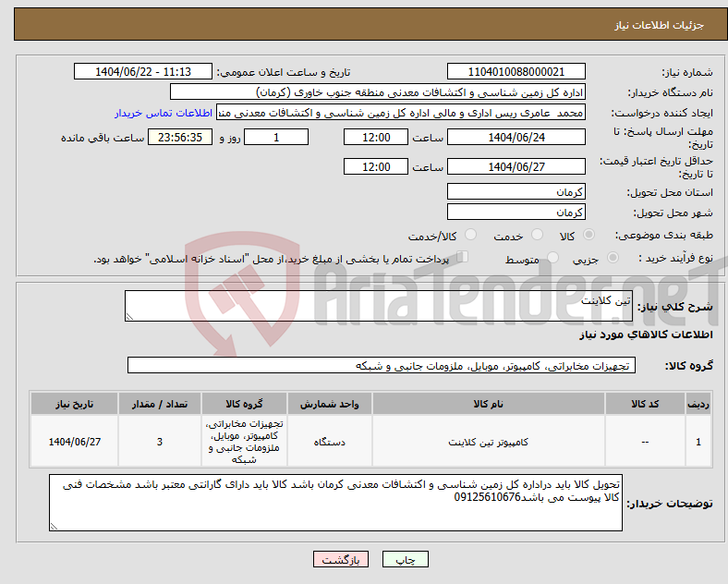Click the ایجاد کننده درخواست field

(401, 113)
